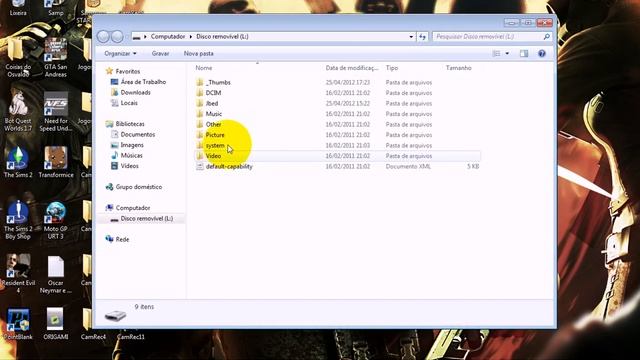The height and width of the screenshot is (360, 640).
Task: Click Nova pasta to create a folder
Action: coord(198,53)
